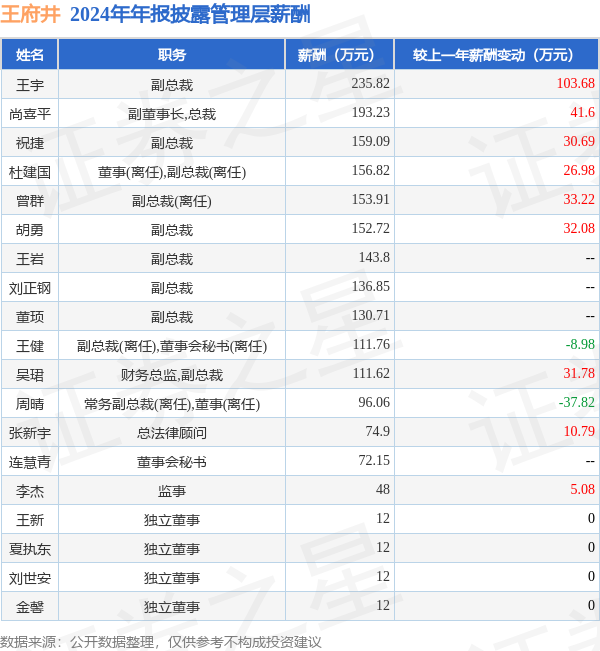
Task: Click the position 常务副总裁(离任),董事(离任)
Action: pos(171,404)
